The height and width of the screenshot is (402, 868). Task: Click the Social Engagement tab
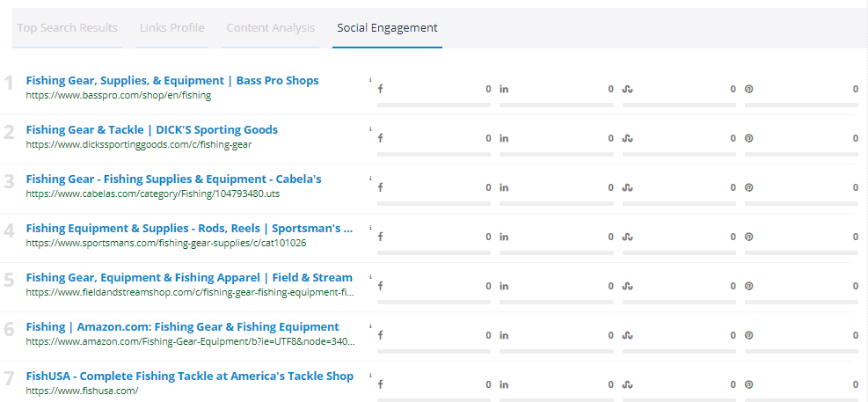(x=387, y=27)
